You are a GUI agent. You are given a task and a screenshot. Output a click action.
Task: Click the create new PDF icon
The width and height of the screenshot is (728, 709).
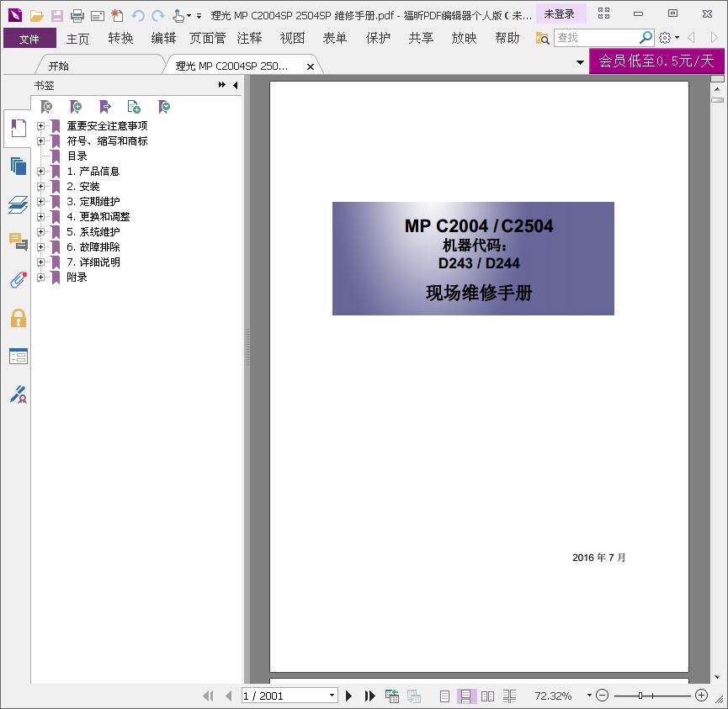click(x=118, y=16)
